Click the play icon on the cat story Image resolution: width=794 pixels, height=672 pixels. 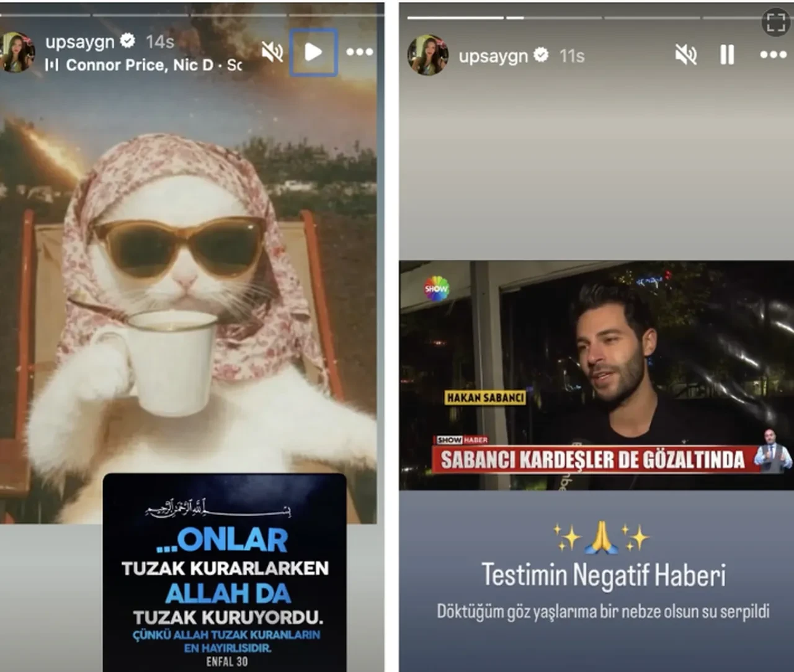coord(313,52)
